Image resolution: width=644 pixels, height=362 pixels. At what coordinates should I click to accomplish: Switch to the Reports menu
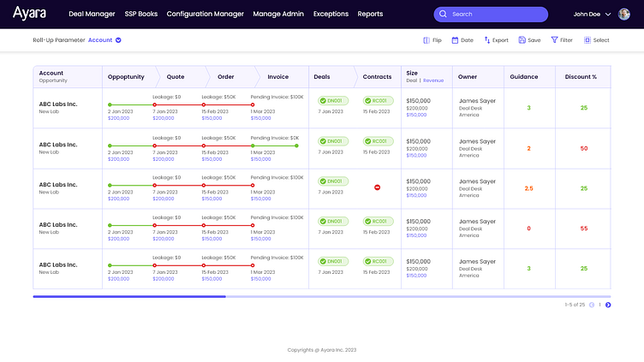(x=370, y=15)
